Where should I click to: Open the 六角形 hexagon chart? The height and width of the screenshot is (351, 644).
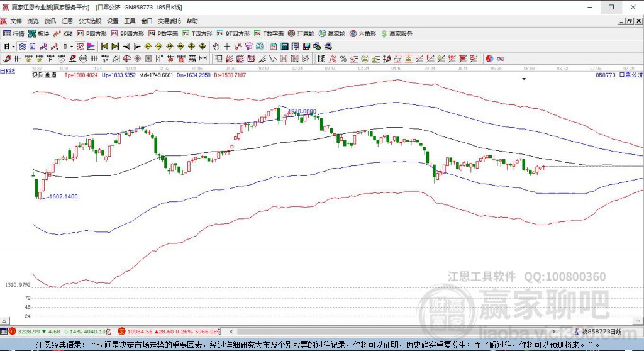point(363,34)
